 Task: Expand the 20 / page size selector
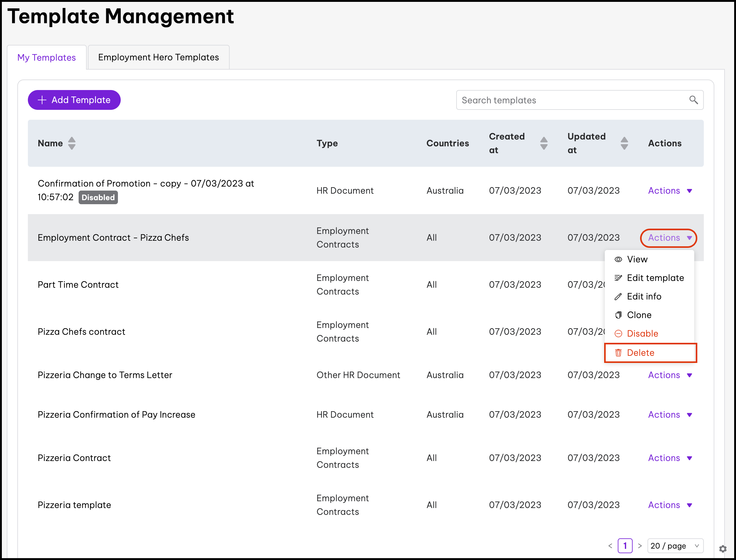pos(675,546)
